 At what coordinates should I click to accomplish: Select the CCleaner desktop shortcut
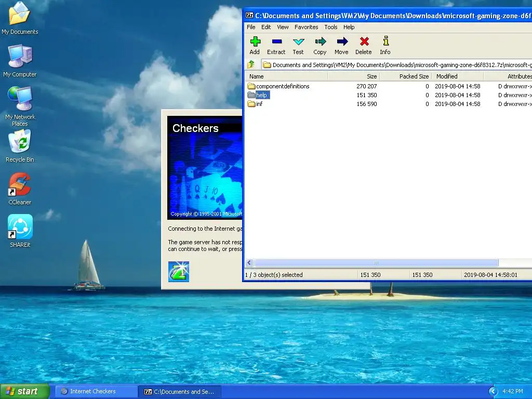(20, 189)
